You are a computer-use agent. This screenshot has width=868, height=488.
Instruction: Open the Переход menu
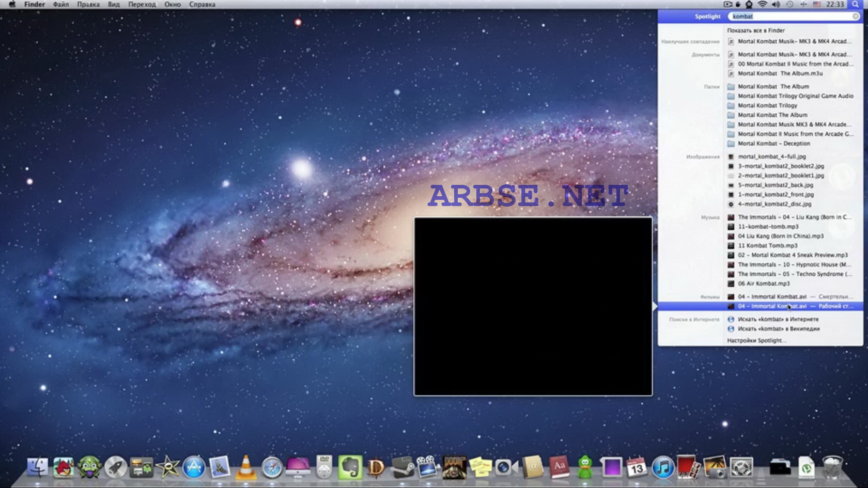click(142, 4)
